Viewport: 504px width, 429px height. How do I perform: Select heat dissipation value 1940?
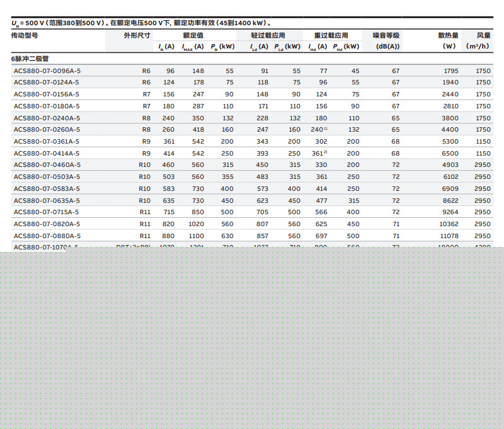(450, 83)
